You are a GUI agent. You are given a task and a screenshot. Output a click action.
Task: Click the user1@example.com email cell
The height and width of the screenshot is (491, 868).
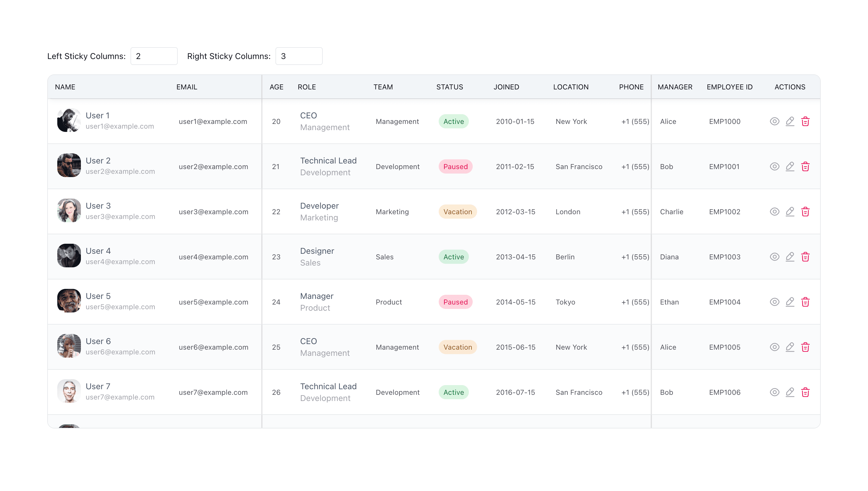213,121
